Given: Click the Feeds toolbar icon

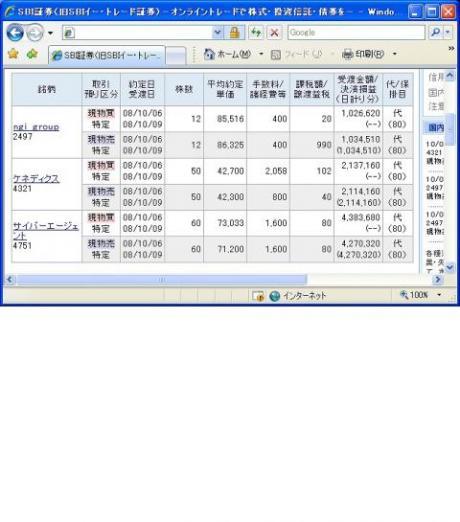Looking at the screenshot, I should [276, 55].
